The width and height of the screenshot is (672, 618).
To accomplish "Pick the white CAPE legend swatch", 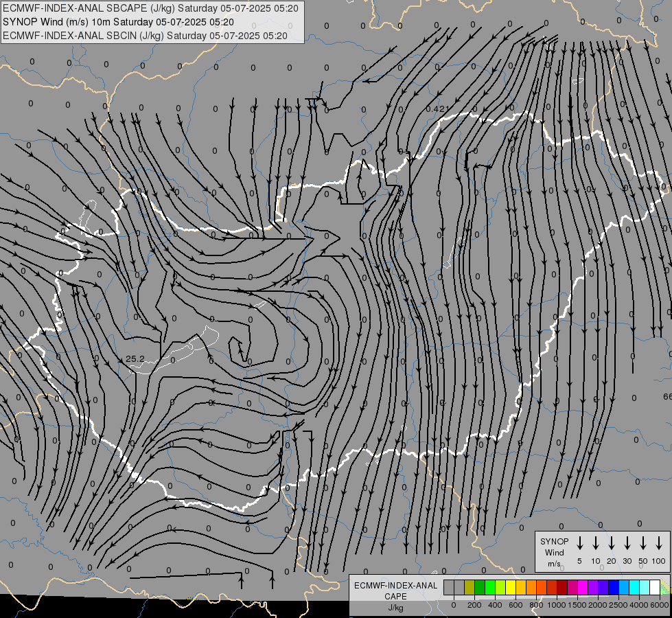I will 656,587.
